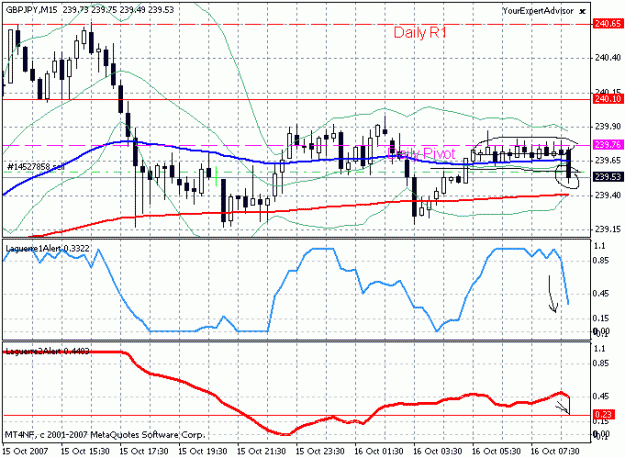625x458 pixels.
Task: Select the #14527858 sell order label
Action: click(x=36, y=167)
